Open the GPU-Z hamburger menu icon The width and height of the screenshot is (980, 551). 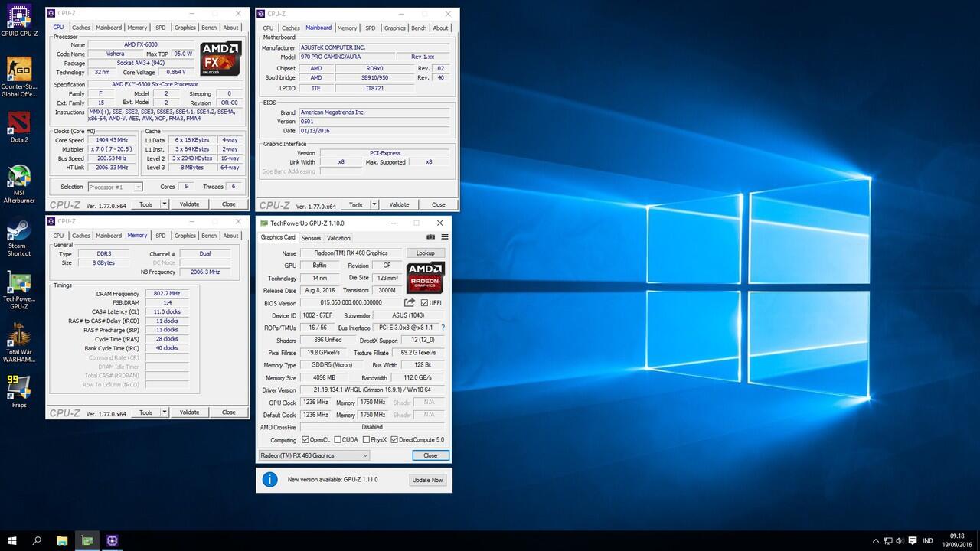pos(444,237)
